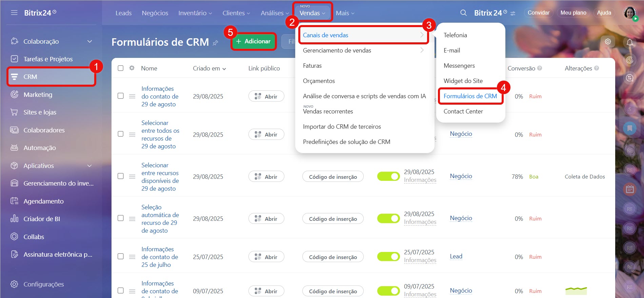The height and width of the screenshot is (298, 644).
Task: Click the Criador de BI chart icon
Action: 15,219
